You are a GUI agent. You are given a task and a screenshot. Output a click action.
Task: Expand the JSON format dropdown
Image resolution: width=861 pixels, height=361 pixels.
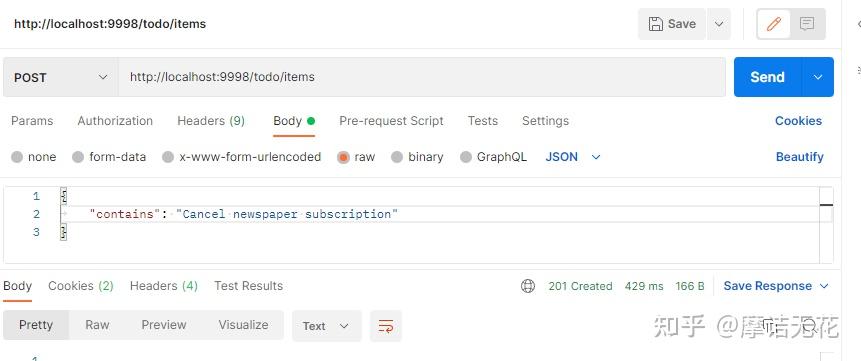pyautogui.click(x=573, y=157)
